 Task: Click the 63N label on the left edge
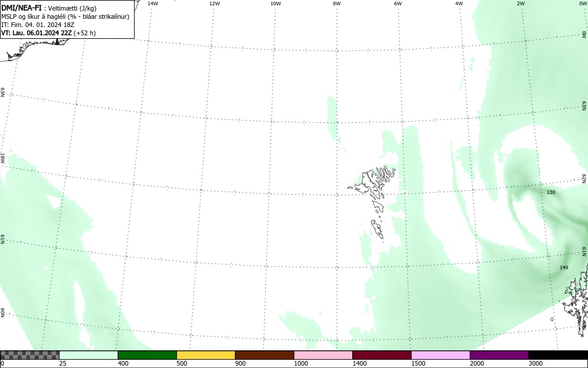[x=2, y=92]
